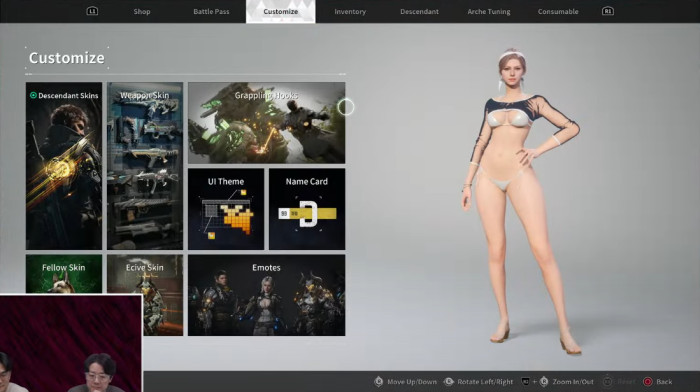The height and width of the screenshot is (392, 700).
Task: Open the Descendant tab
Action: tap(419, 12)
